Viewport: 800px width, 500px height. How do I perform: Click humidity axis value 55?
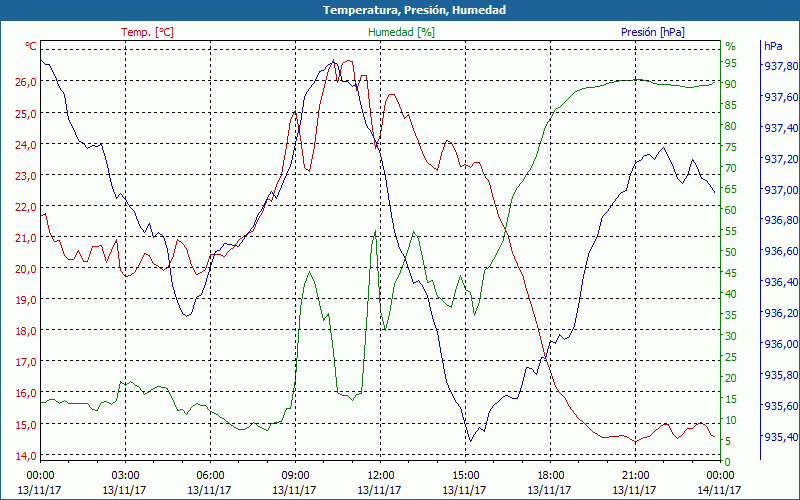point(731,231)
